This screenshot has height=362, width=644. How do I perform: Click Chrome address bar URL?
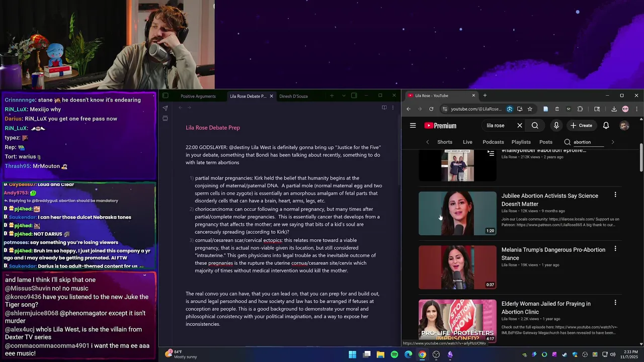click(476, 109)
